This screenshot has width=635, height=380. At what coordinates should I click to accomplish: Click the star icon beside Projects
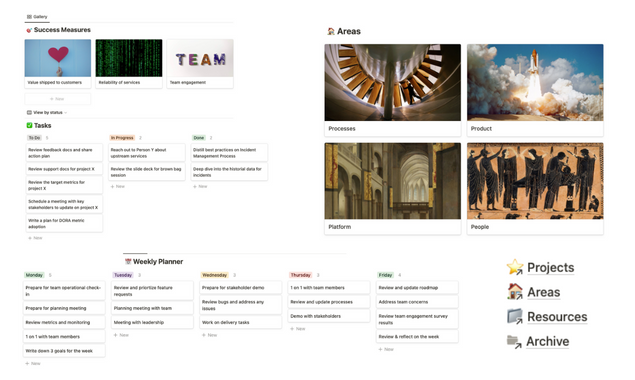[515, 267]
